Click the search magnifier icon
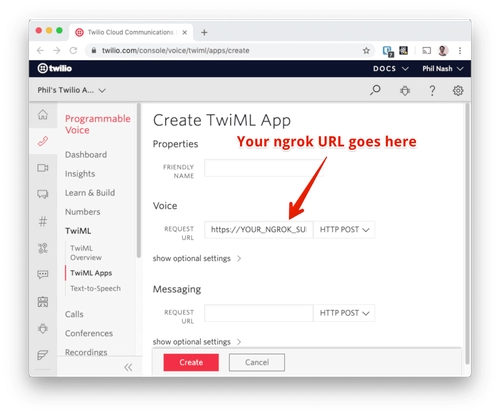Screen dimensions: 500x415 375,90
